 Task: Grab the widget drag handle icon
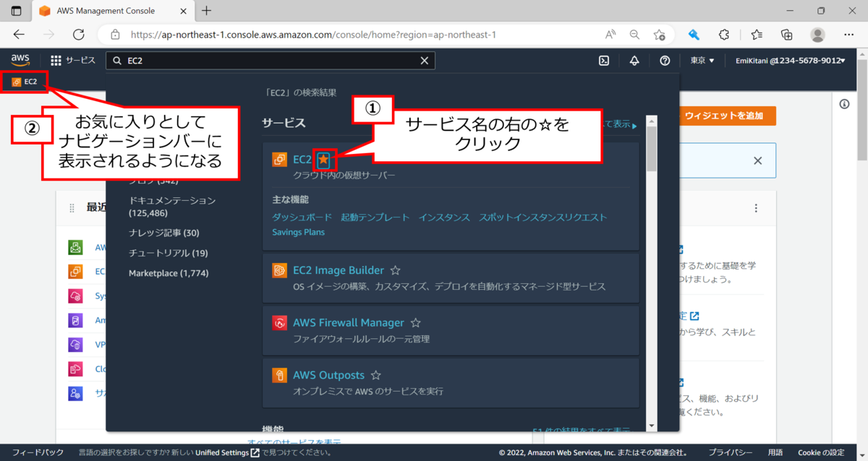(x=72, y=208)
